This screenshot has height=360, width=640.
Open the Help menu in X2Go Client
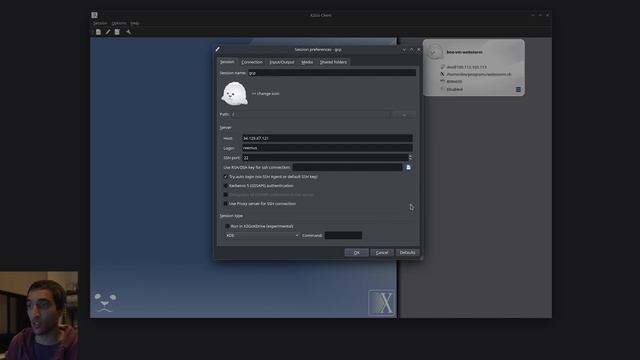pyautogui.click(x=135, y=23)
